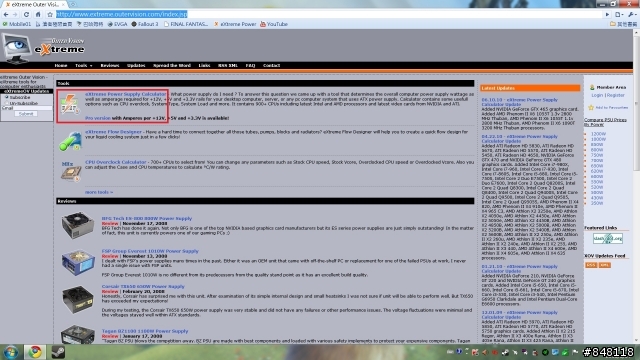Image resolution: width=640 pixels, height=360 pixels.
Task: Open the Pro version link
Action: coord(98,118)
